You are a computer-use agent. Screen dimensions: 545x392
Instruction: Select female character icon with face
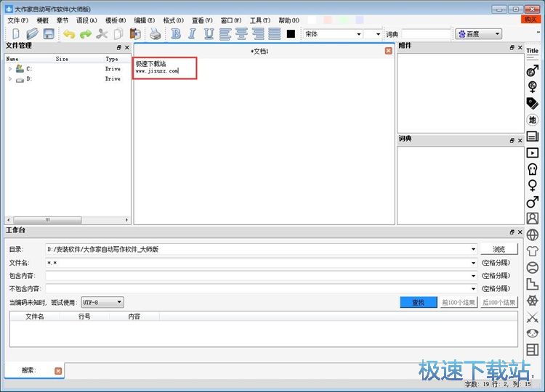[532, 87]
